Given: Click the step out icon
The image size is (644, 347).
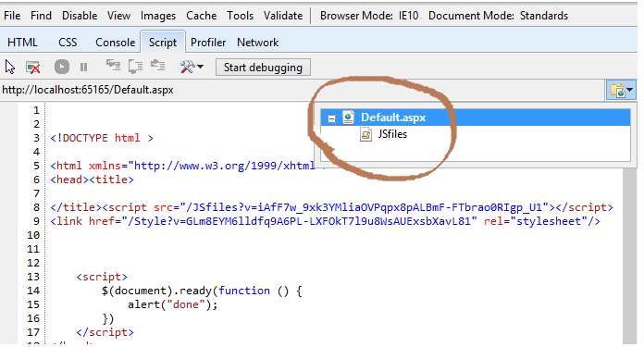Looking at the screenshot, I should 157,66.
